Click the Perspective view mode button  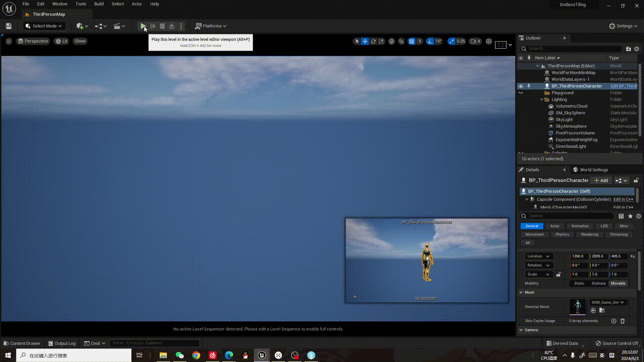(33, 41)
